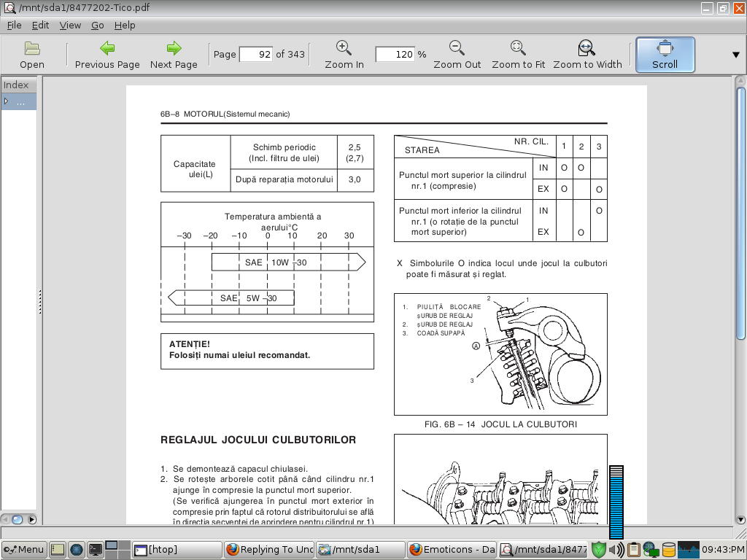
Task: Click the document scrollbar up arrow
Action: (x=740, y=80)
